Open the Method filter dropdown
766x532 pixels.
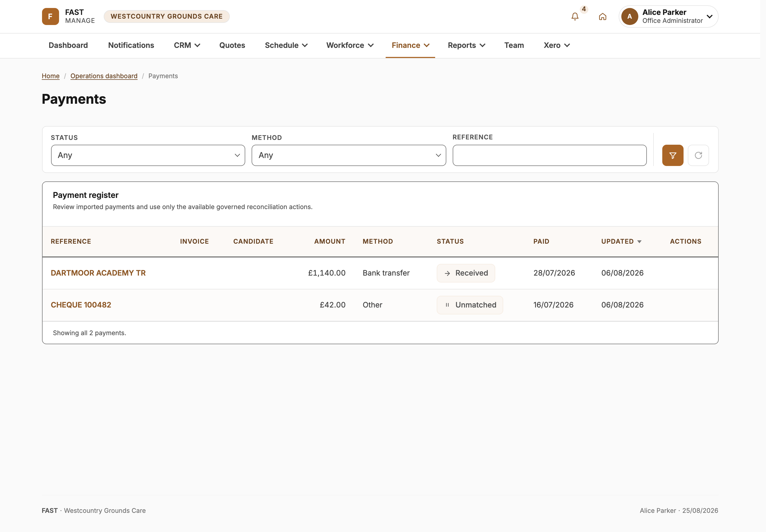(349, 155)
